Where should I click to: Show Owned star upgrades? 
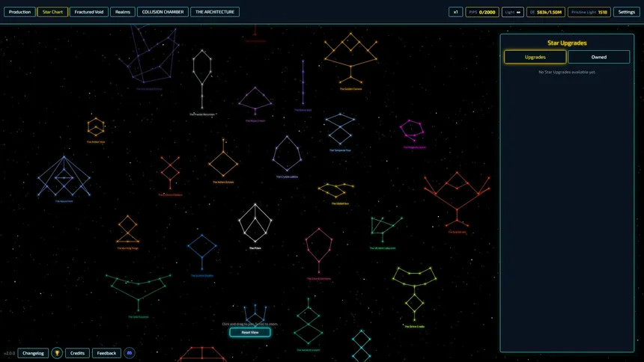pyautogui.click(x=599, y=57)
